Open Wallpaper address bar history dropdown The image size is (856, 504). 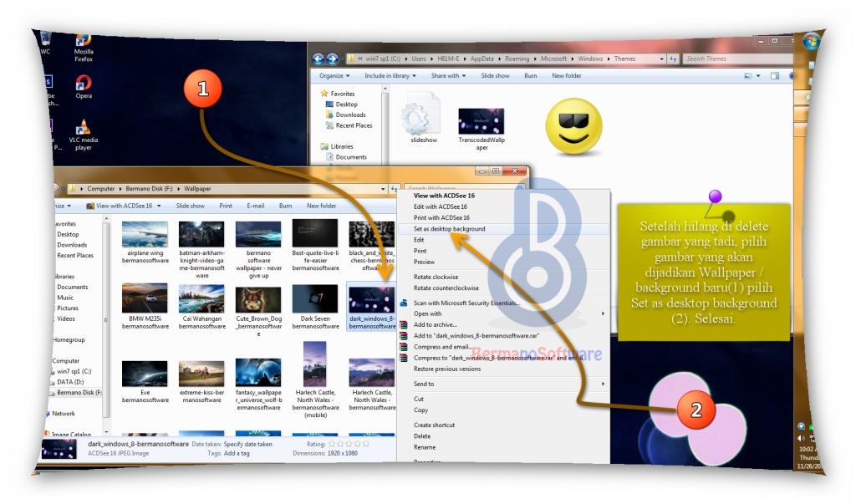pos(383,189)
